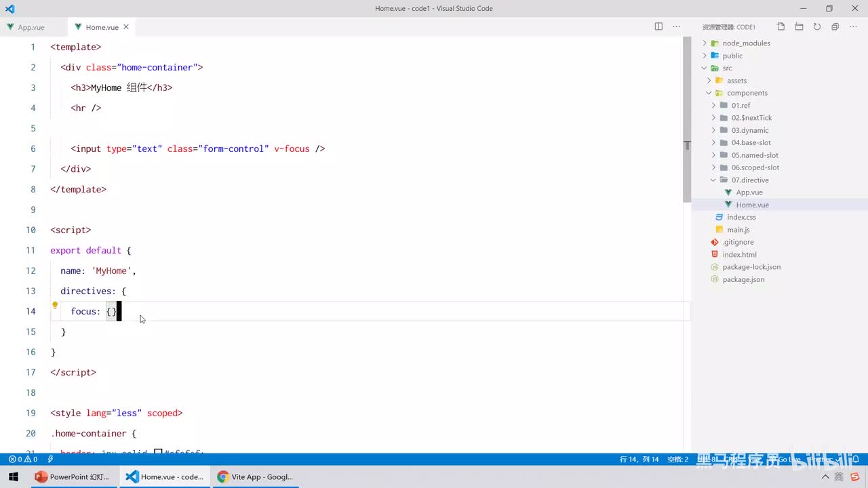Collapse the components folder
This screenshot has width=868, height=488.
747,93
